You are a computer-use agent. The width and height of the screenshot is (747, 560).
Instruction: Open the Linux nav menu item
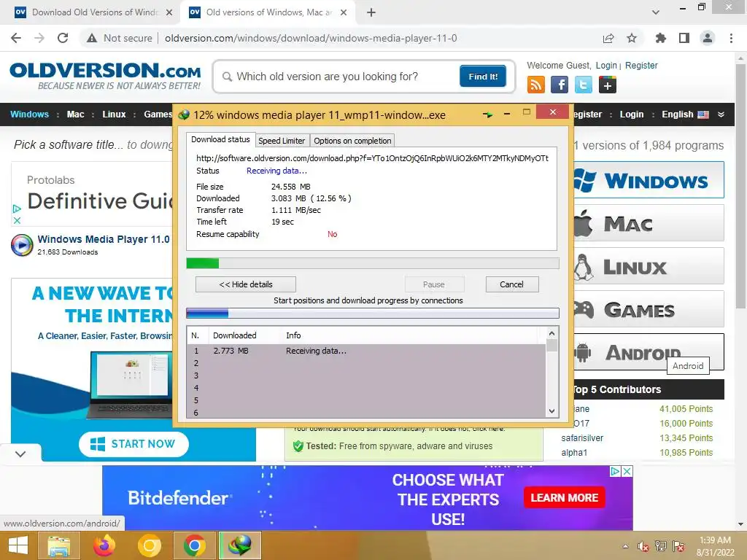pos(114,114)
